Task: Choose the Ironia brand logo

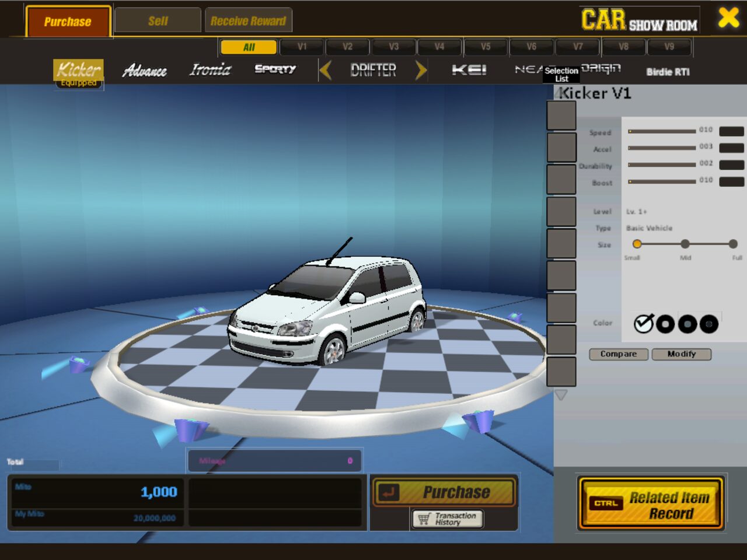Action: coord(210,69)
